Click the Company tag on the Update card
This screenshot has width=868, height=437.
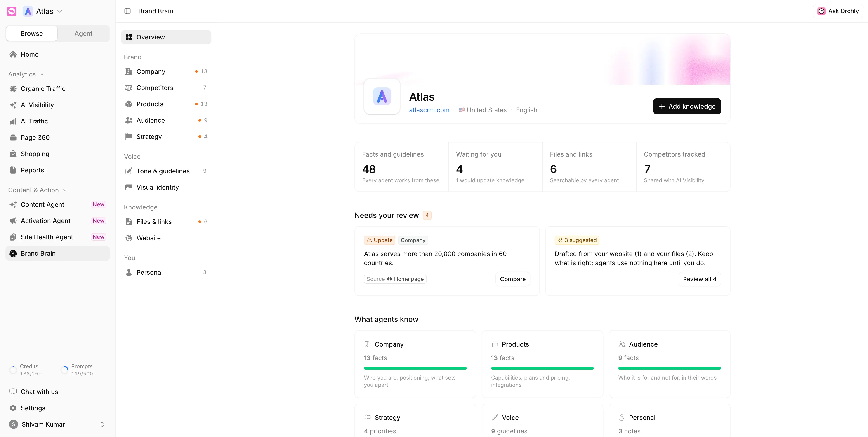pyautogui.click(x=413, y=240)
